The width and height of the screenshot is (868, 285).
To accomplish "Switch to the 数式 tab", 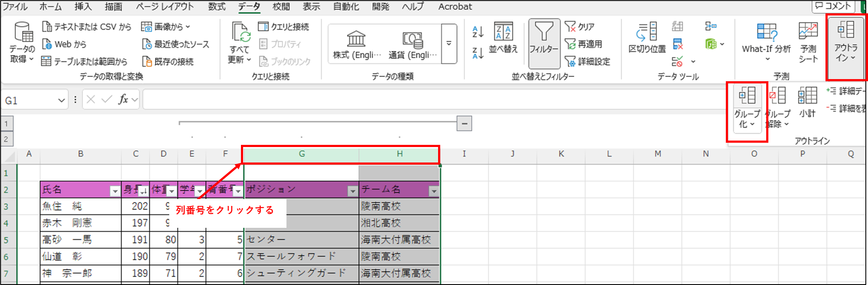I will 217,6.
